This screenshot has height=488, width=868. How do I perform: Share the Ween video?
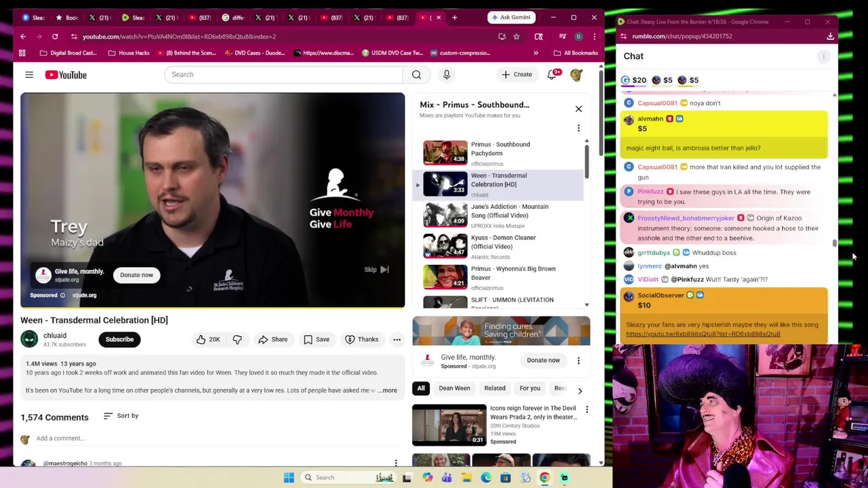point(273,340)
